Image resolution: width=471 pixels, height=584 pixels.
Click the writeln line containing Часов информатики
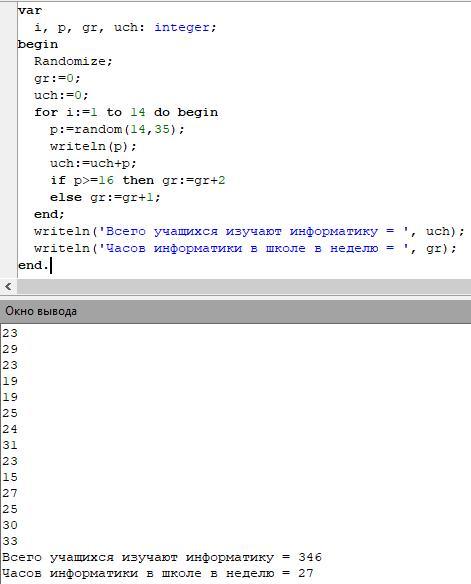245,248
